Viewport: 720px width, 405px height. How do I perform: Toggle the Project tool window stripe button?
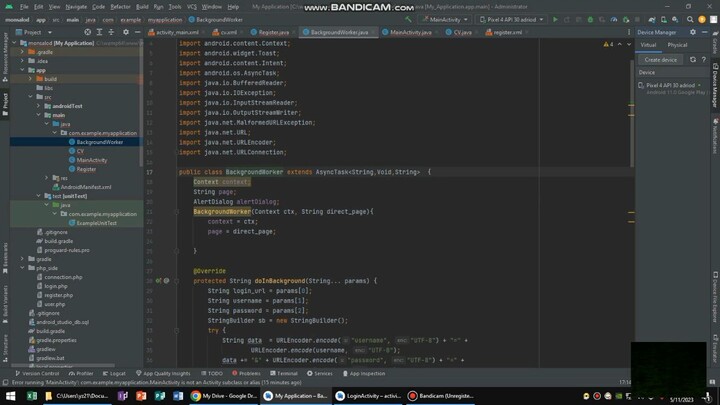[5, 104]
